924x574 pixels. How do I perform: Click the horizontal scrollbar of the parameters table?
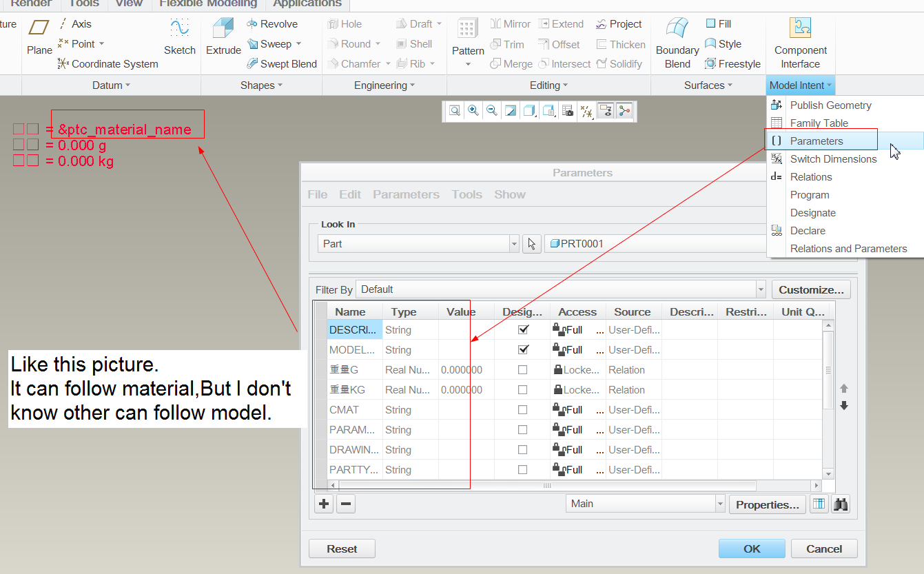tap(548, 486)
